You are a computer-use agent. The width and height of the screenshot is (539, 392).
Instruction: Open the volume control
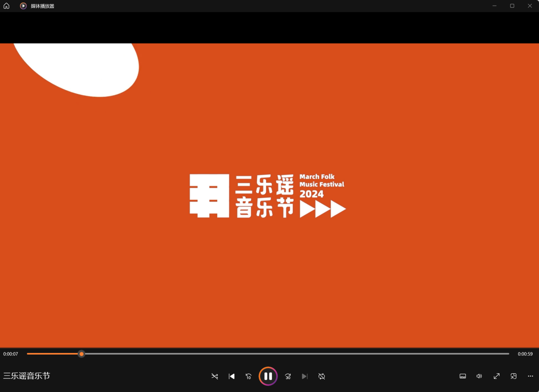[479, 376]
